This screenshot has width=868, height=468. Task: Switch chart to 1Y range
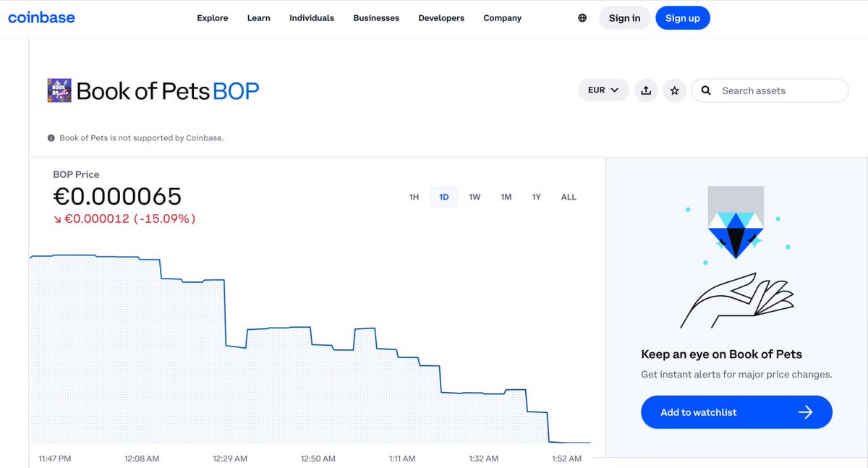(x=536, y=197)
